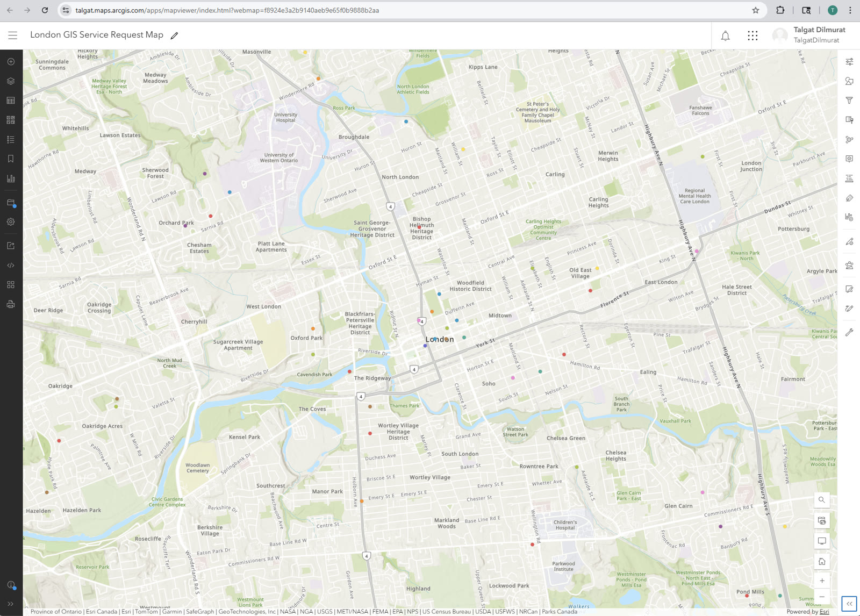Open the app launcher grid

752,35
